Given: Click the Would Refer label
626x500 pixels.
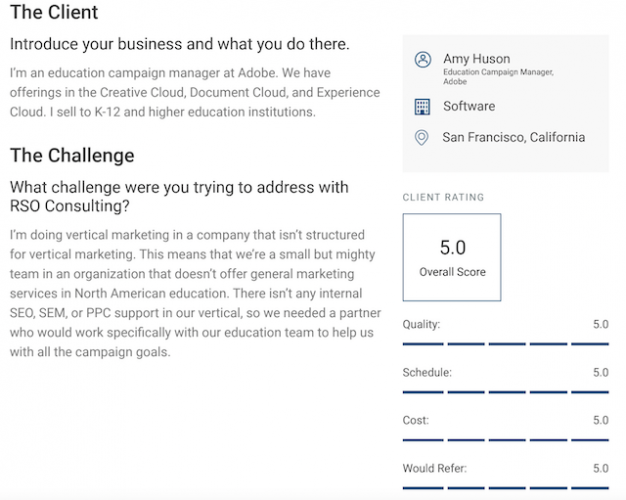Looking at the screenshot, I should pos(434,468).
